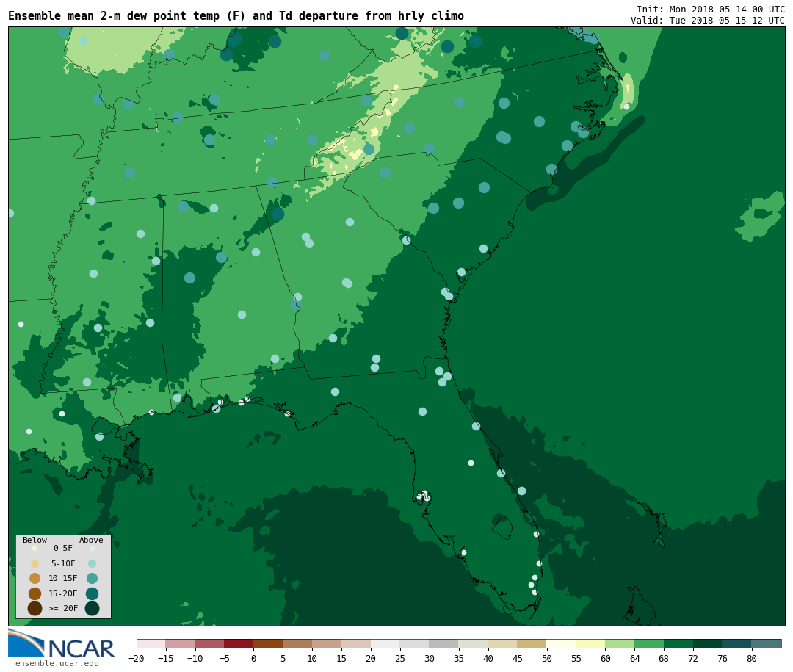793x672 pixels.
Task: Click the 'Init: Mon 2018-05-14 00 UTC' text
Action: coord(711,9)
